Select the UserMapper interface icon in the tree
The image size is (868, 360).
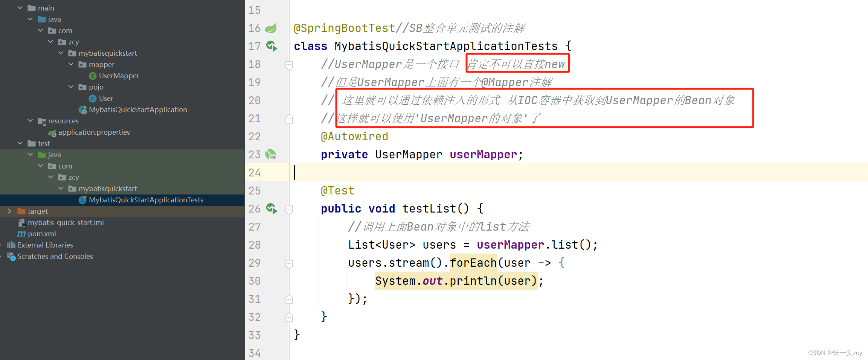[92, 76]
